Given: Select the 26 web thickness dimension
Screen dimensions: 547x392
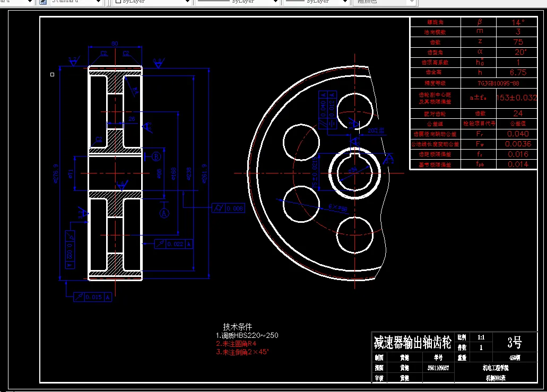Looking at the screenshot, I should [x=132, y=119].
